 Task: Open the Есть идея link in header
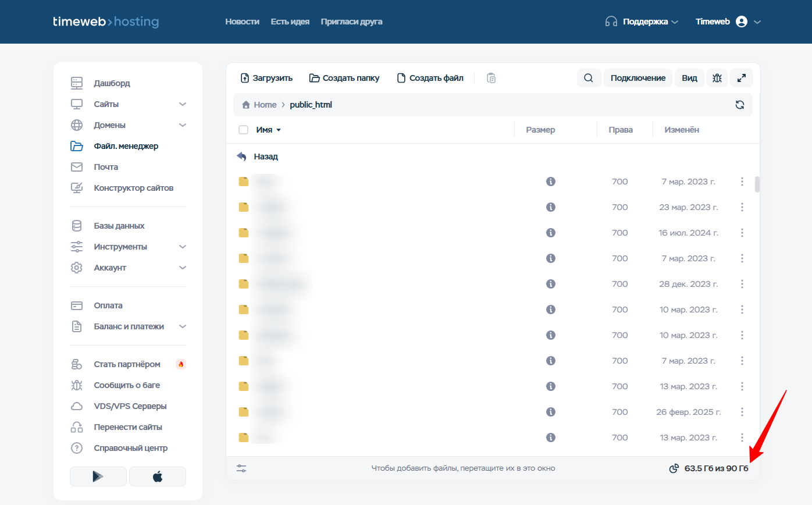pyautogui.click(x=290, y=22)
